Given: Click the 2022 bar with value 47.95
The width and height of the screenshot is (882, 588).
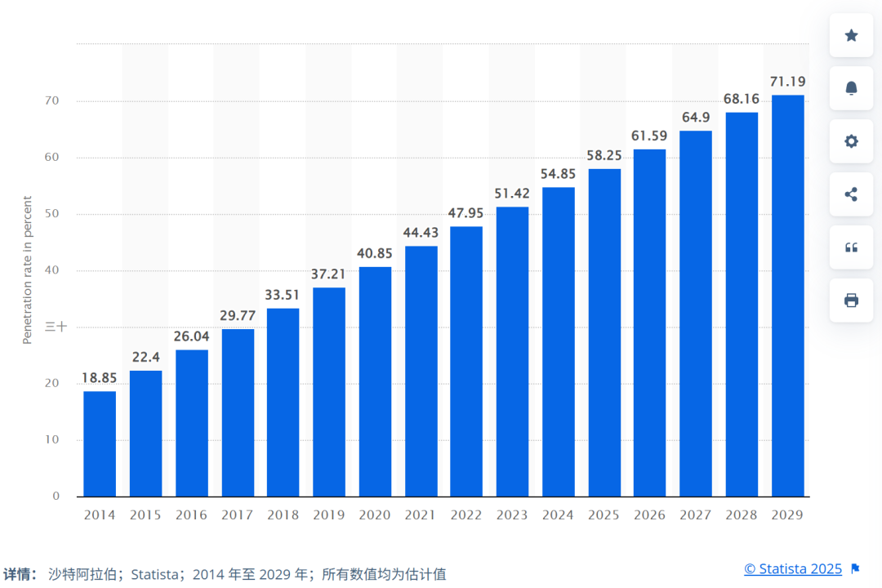Looking at the screenshot, I should 466,362.
